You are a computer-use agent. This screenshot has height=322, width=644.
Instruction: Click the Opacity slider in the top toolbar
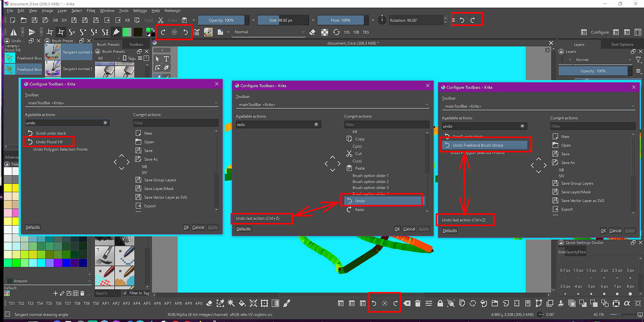(221, 20)
